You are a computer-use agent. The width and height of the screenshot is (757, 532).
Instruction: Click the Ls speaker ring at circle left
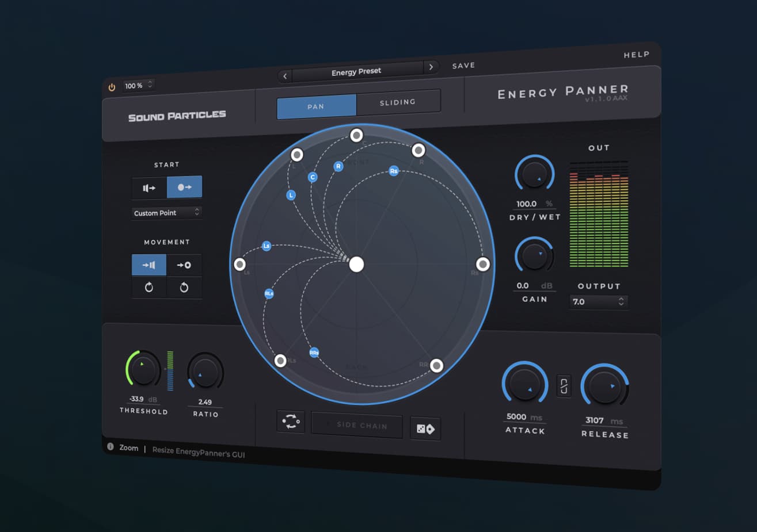coord(240,264)
